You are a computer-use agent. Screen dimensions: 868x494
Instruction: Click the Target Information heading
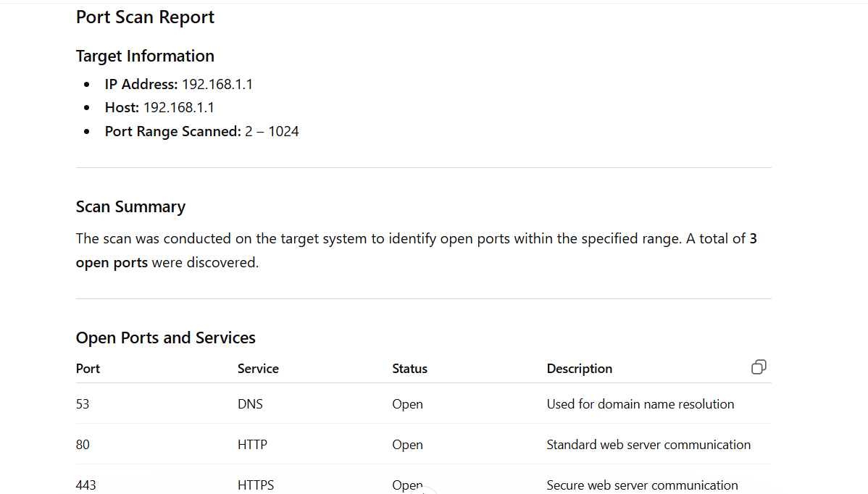click(145, 56)
